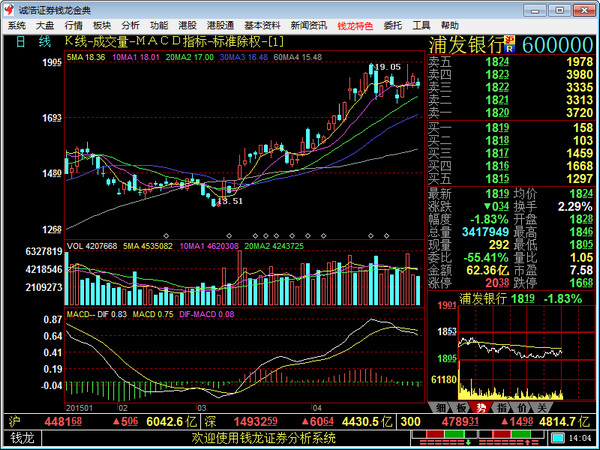Click the 金额 62.36亿 value

[x=488, y=270]
